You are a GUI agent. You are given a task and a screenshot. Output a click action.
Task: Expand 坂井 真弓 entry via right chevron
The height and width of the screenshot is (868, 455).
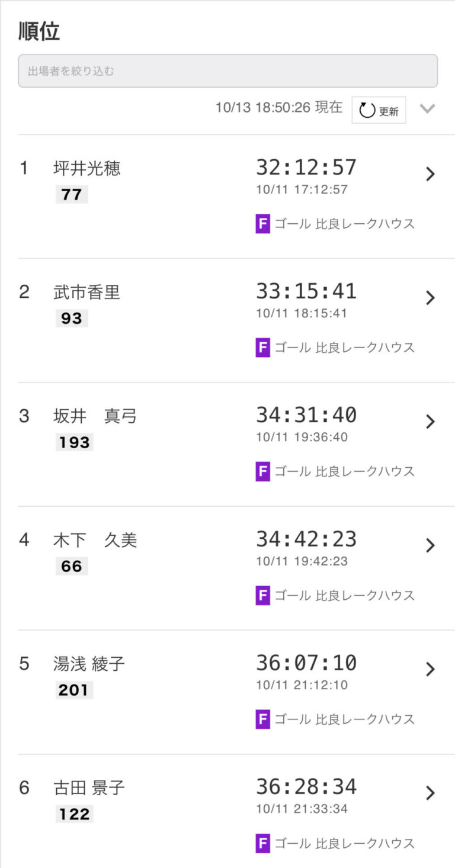431,422
